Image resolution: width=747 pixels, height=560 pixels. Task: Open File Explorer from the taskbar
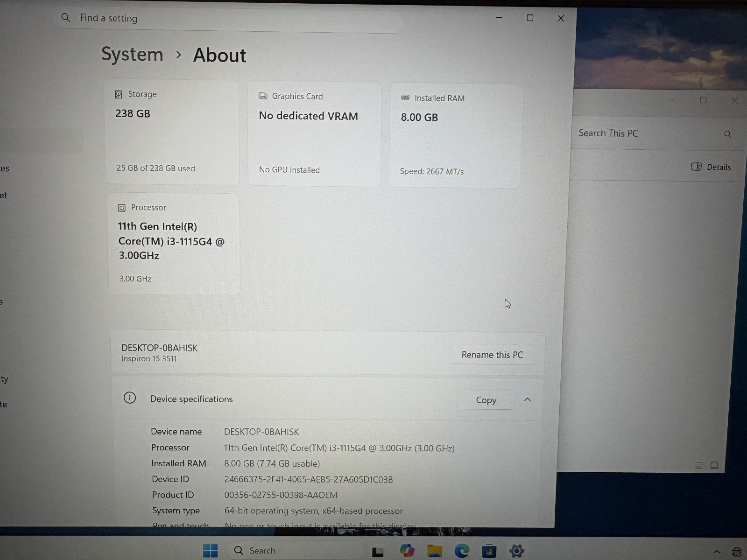[x=434, y=551]
